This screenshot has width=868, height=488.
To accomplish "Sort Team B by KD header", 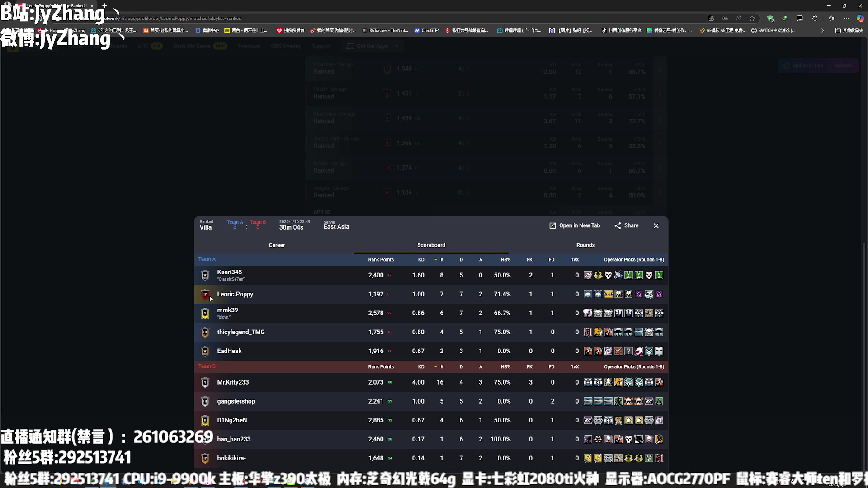I will [x=421, y=367].
